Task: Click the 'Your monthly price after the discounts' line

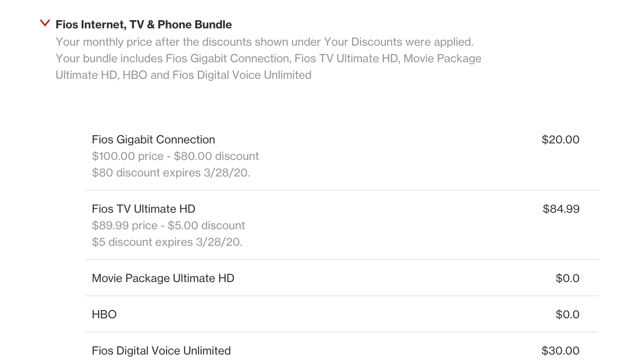Action: click(264, 42)
